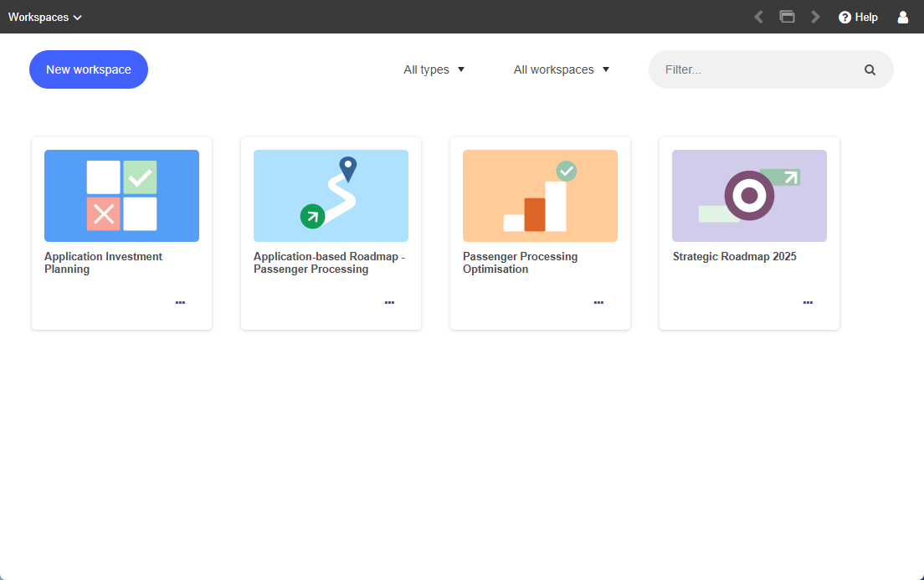The height and width of the screenshot is (580, 924).
Task: Click the Strategic Roadmap 2025 thumbnail image
Action: click(x=749, y=195)
